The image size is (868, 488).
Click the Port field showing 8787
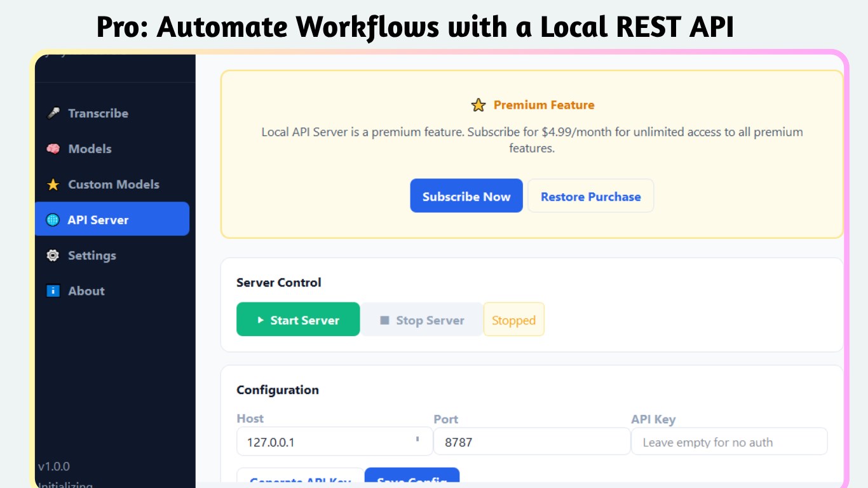(x=532, y=442)
